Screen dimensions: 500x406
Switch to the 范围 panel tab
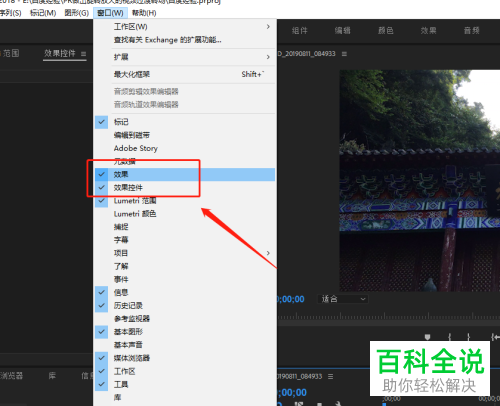[x=11, y=53]
